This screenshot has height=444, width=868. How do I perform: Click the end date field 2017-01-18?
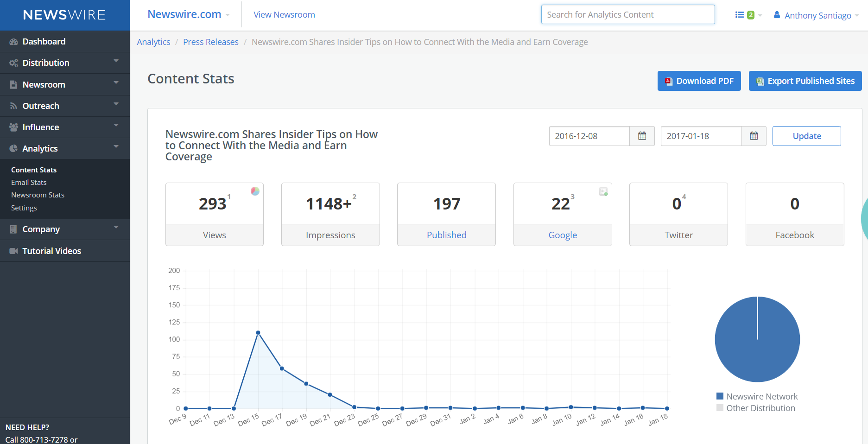(x=701, y=136)
